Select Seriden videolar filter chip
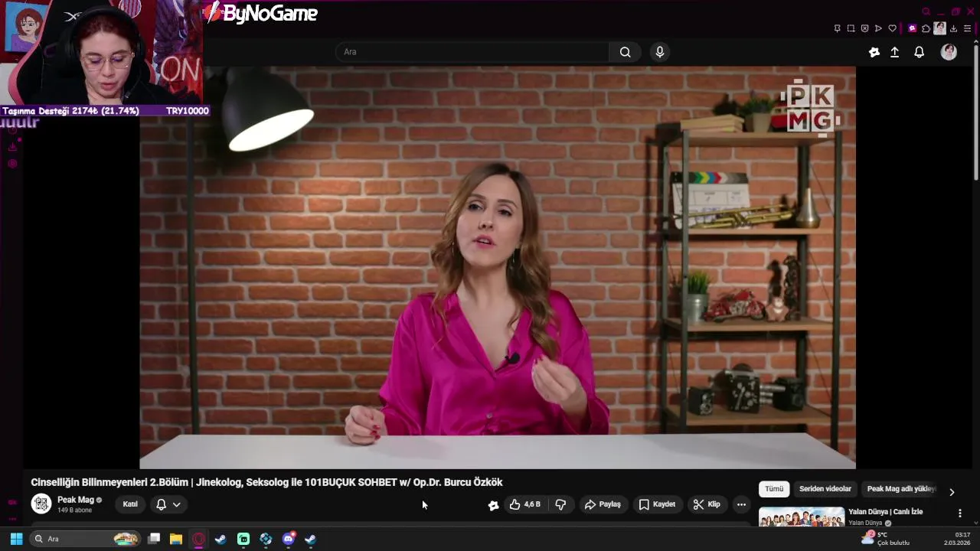This screenshot has width=980, height=551. tap(825, 489)
